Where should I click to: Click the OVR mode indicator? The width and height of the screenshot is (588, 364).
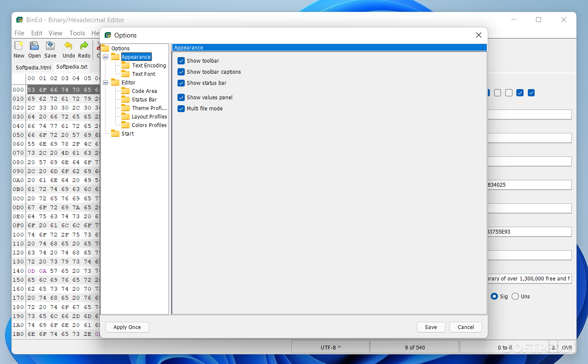(x=567, y=347)
